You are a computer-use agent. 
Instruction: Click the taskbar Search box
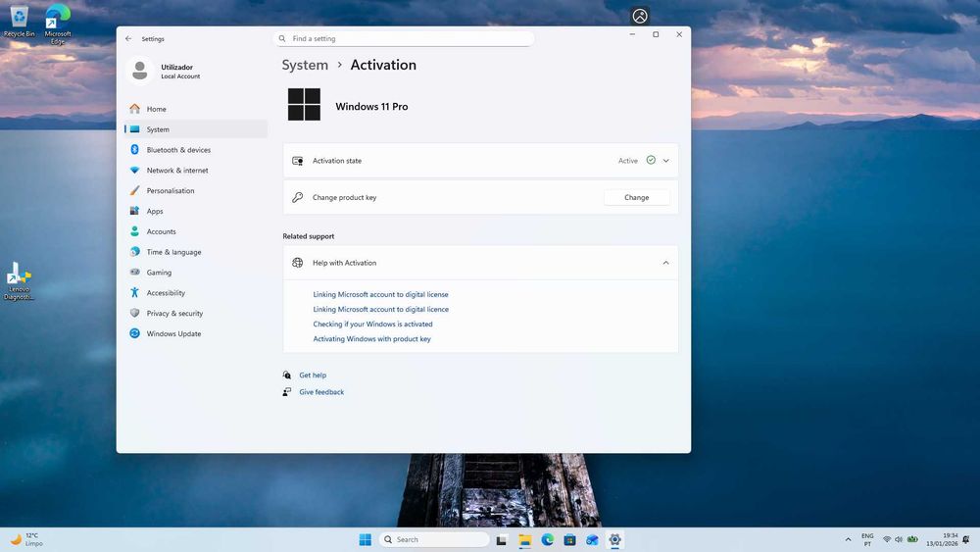(434, 539)
